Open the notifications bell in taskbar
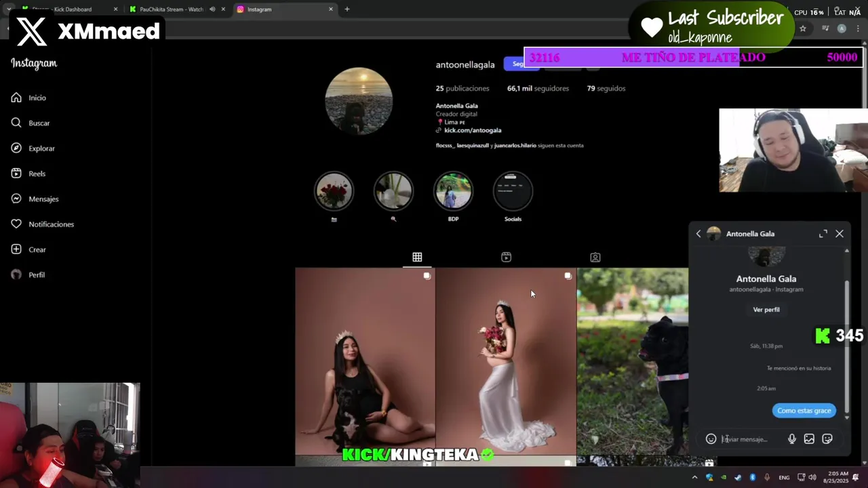 tap(855, 478)
